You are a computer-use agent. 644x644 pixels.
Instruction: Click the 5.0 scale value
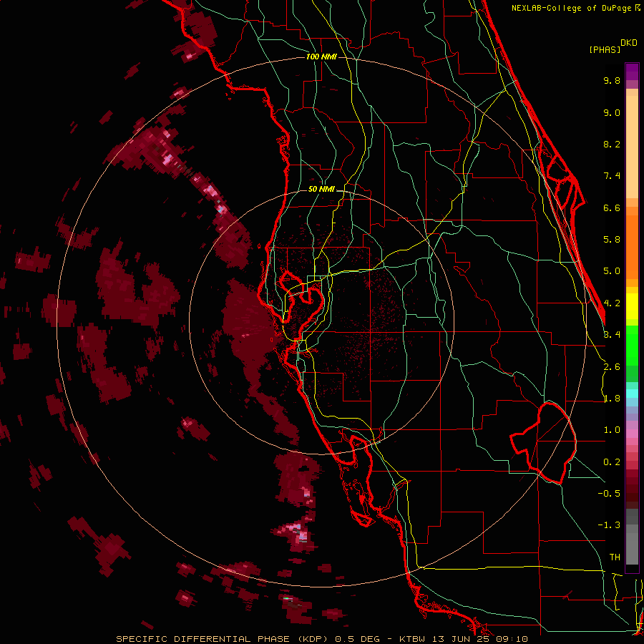click(x=612, y=271)
